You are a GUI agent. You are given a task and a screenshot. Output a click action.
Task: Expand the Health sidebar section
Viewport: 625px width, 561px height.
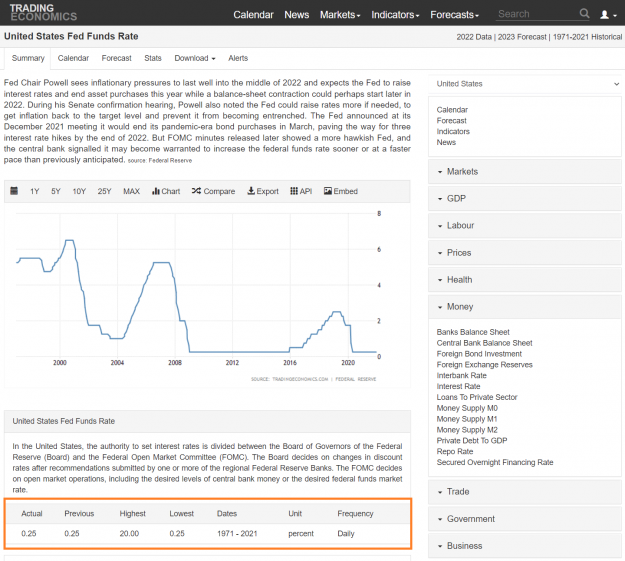[525, 280]
